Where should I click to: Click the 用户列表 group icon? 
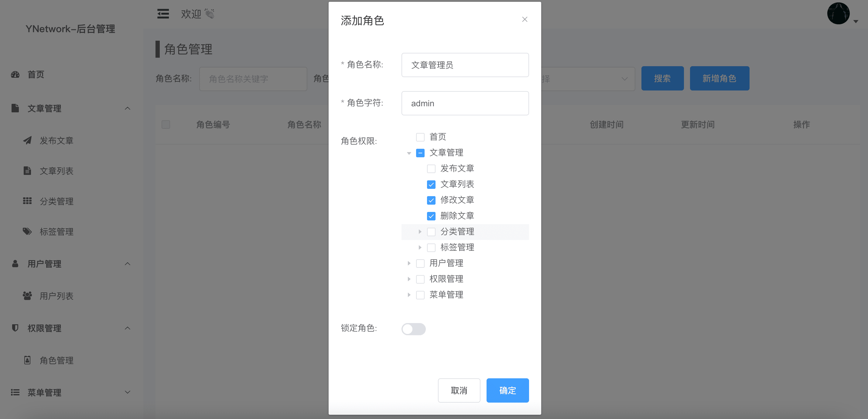27,295
